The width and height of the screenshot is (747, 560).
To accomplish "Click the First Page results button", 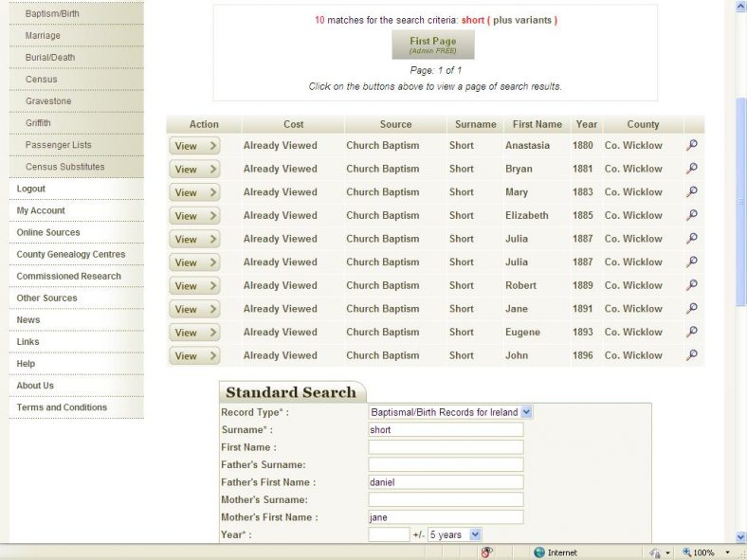I will pos(433,45).
